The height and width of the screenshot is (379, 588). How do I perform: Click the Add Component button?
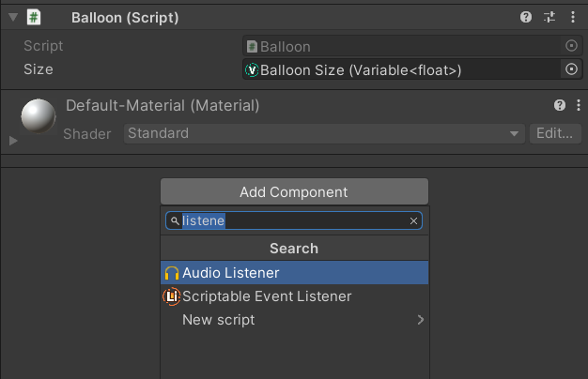pyautogui.click(x=294, y=192)
